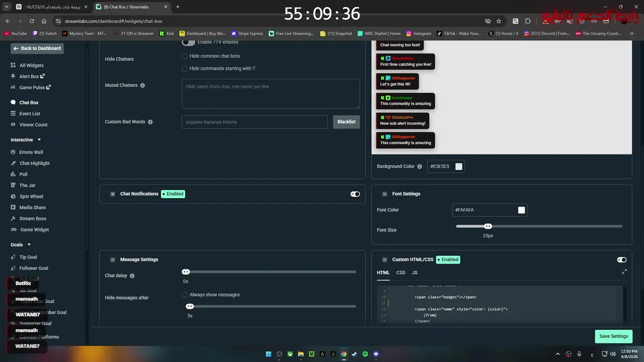This screenshot has width=644, height=362.
Task: Check Hide common chat bots
Action: coord(185,56)
